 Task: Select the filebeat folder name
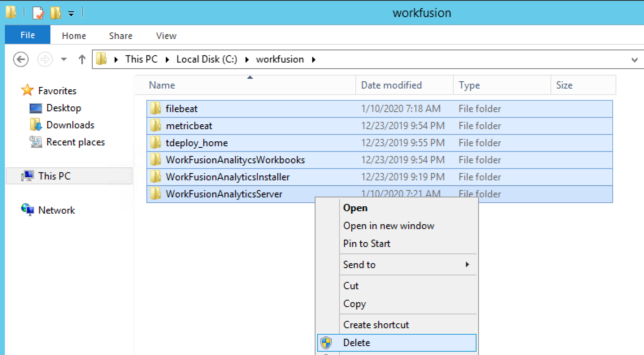(x=181, y=108)
